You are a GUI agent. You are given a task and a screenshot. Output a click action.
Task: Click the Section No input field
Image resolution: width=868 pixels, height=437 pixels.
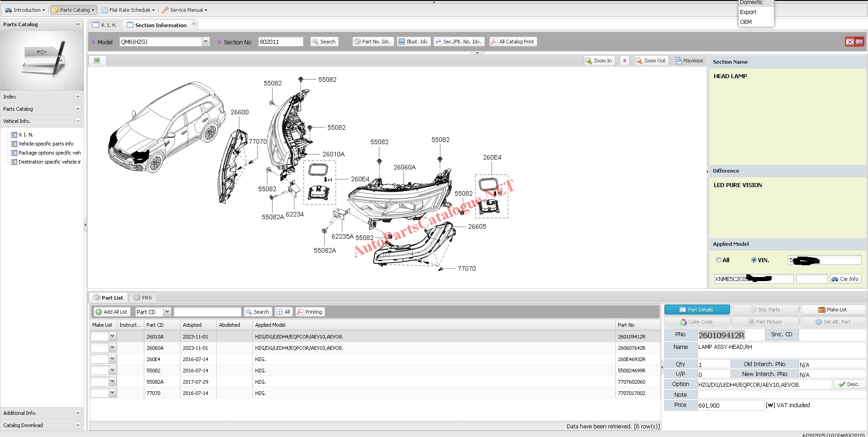[280, 42]
